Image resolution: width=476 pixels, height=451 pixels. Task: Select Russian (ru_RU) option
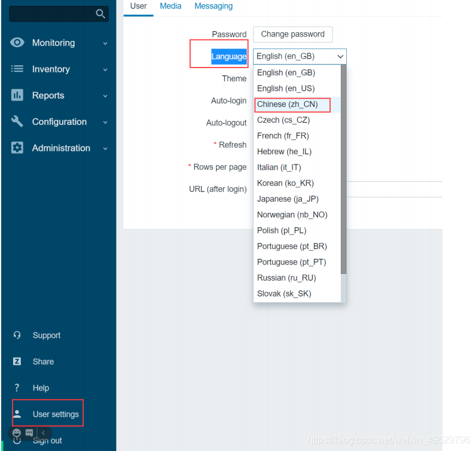pos(297,278)
